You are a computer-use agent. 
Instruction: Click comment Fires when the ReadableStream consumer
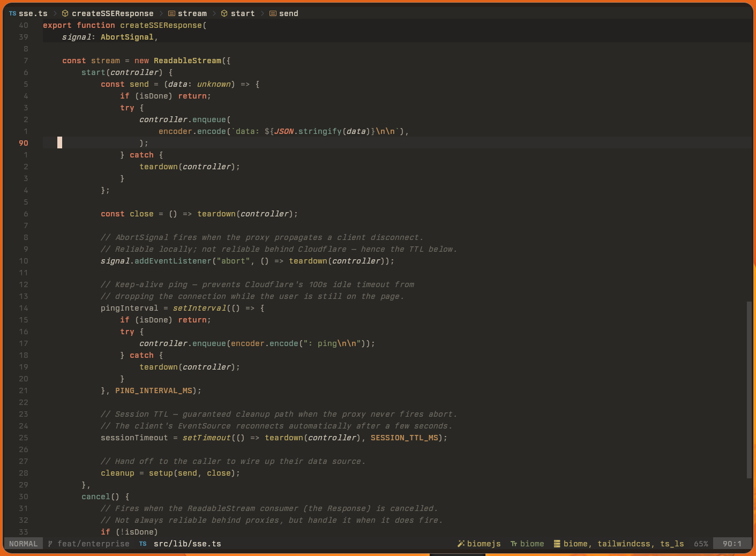click(270, 508)
